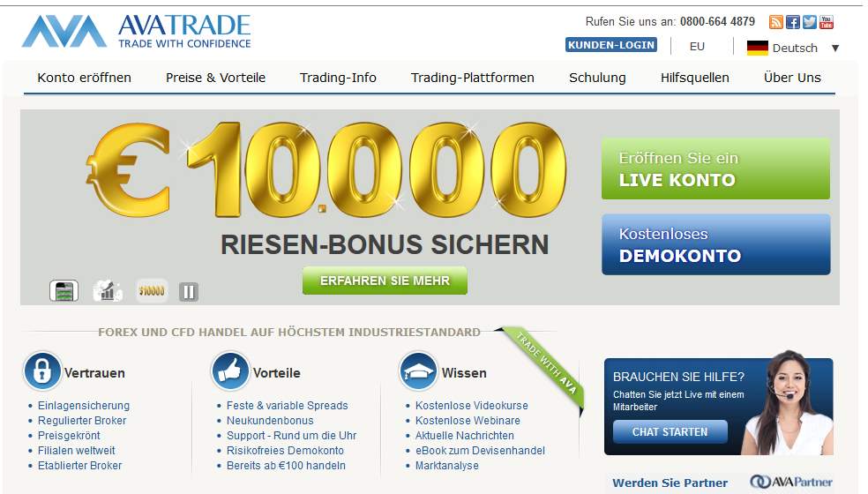Click the Kostenloses DEMOKONTO button

715,244
